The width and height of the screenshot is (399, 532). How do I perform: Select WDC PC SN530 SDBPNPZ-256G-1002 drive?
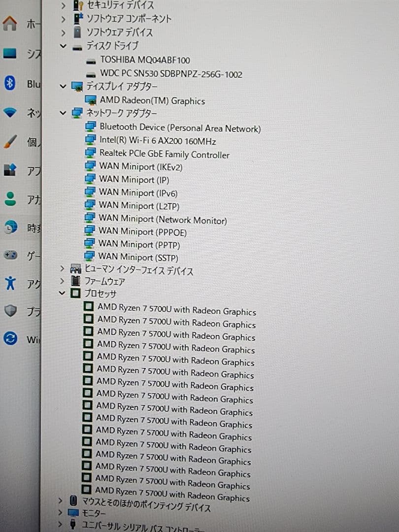click(x=171, y=74)
